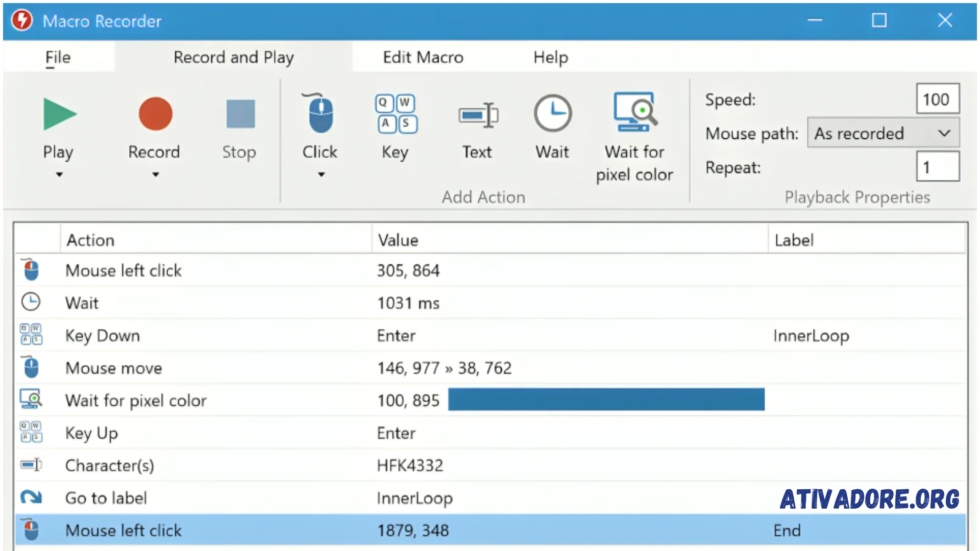Open the File menu

(x=59, y=57)
